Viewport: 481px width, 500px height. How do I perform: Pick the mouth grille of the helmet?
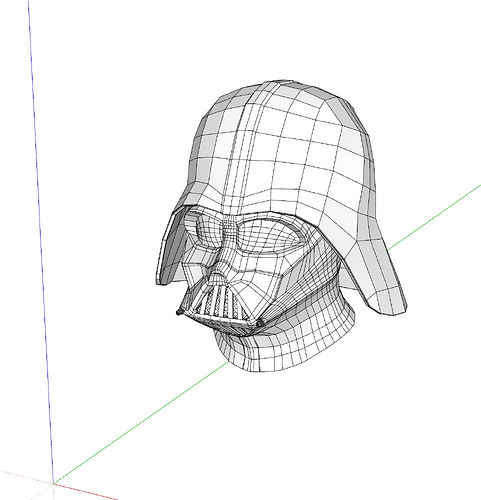[x=220, y=303]
